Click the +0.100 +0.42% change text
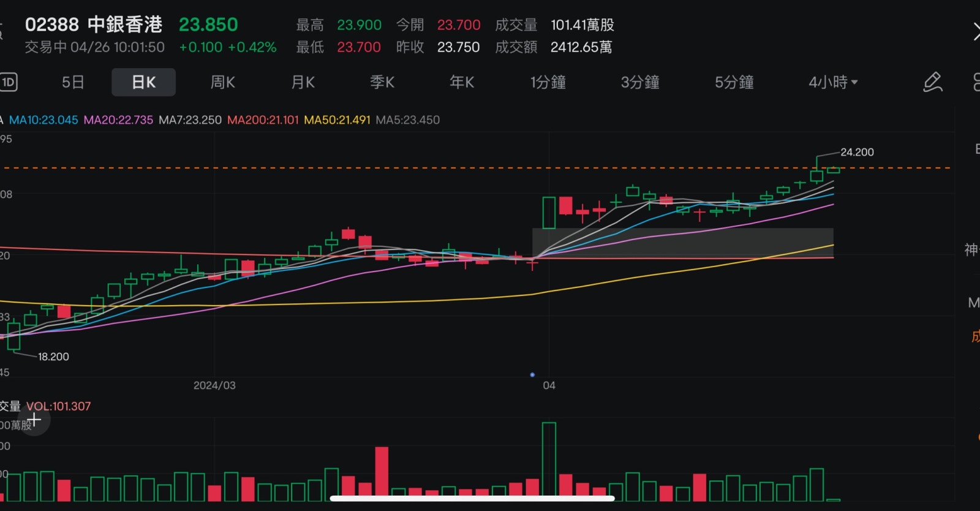 (227, 47)
